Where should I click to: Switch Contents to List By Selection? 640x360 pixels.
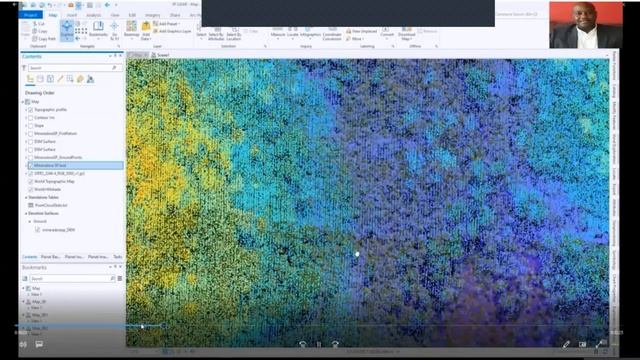point(50,79)
